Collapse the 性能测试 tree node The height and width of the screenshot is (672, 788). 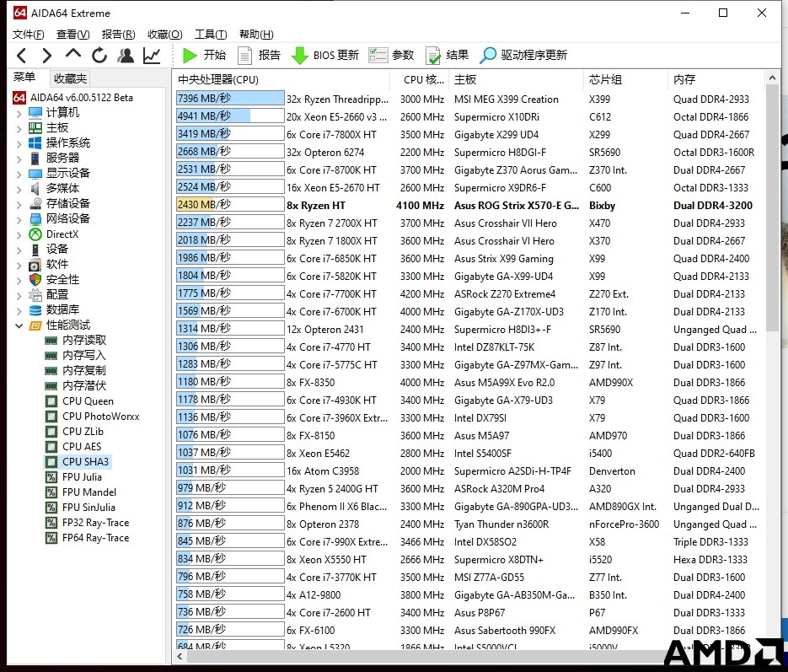tap(19, 325)
